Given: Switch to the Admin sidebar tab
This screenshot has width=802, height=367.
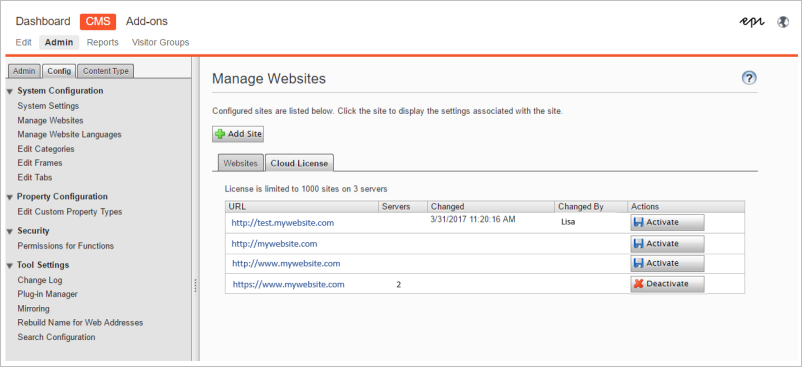Looking at the screenshot, I should tap(24, 71).
